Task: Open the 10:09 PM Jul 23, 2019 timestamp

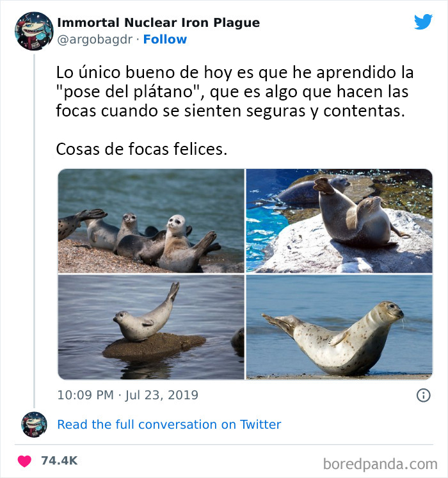Action: pyautogui.click(x=128, y=395)
